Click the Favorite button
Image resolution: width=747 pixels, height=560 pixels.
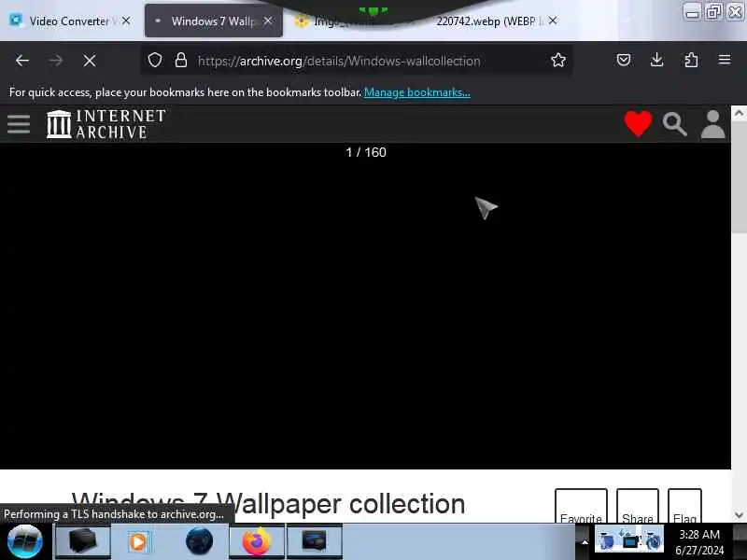pos(581,507)
